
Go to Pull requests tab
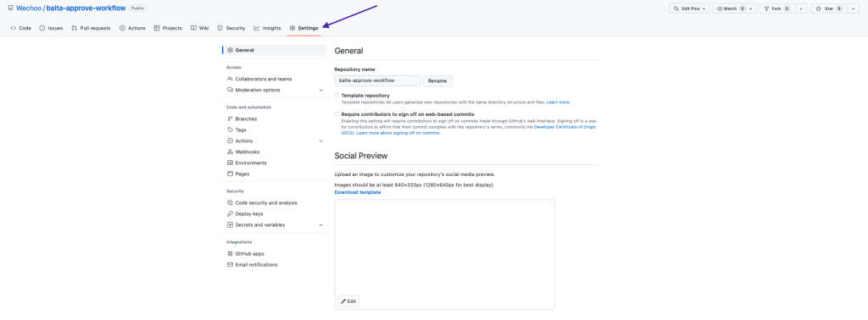pos(91,28)
